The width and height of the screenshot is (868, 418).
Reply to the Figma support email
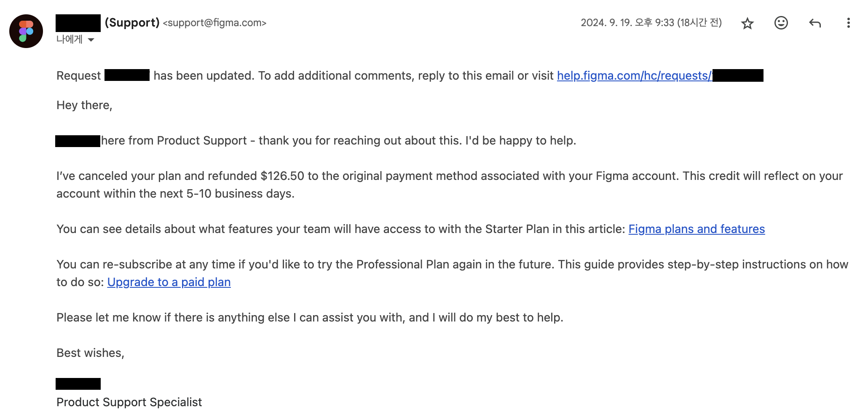815,23
